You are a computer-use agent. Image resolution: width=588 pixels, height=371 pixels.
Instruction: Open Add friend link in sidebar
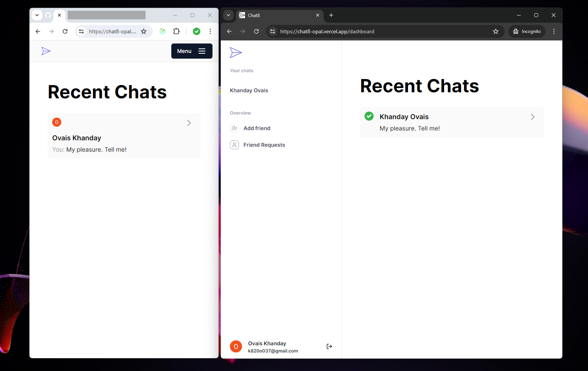click(x=257, y=128)
